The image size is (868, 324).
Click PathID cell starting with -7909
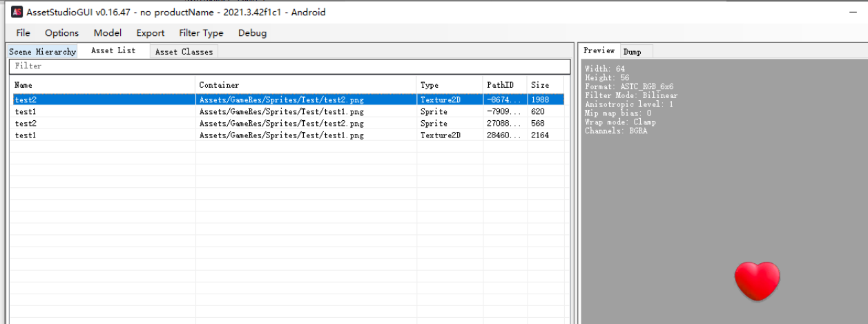pos(505,111)
